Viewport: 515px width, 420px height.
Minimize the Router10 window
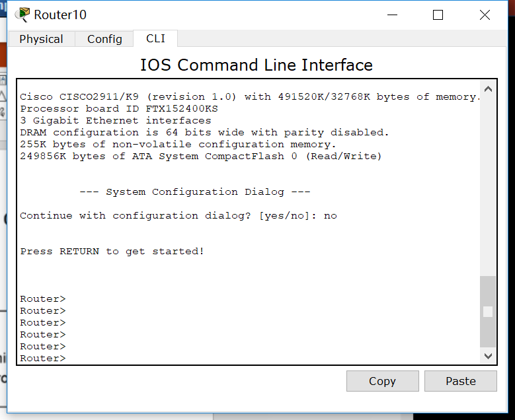coord(392,15)
